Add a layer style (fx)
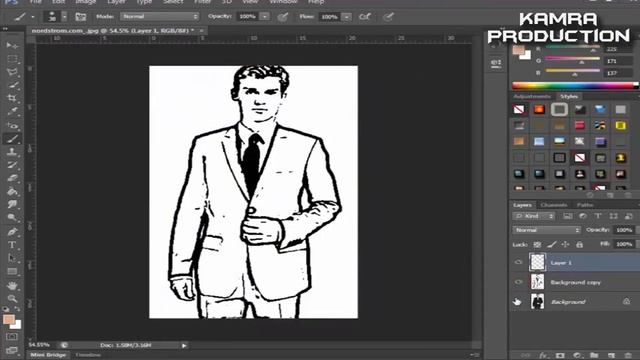This screenshot has height=360, width=640. (543, 356)
